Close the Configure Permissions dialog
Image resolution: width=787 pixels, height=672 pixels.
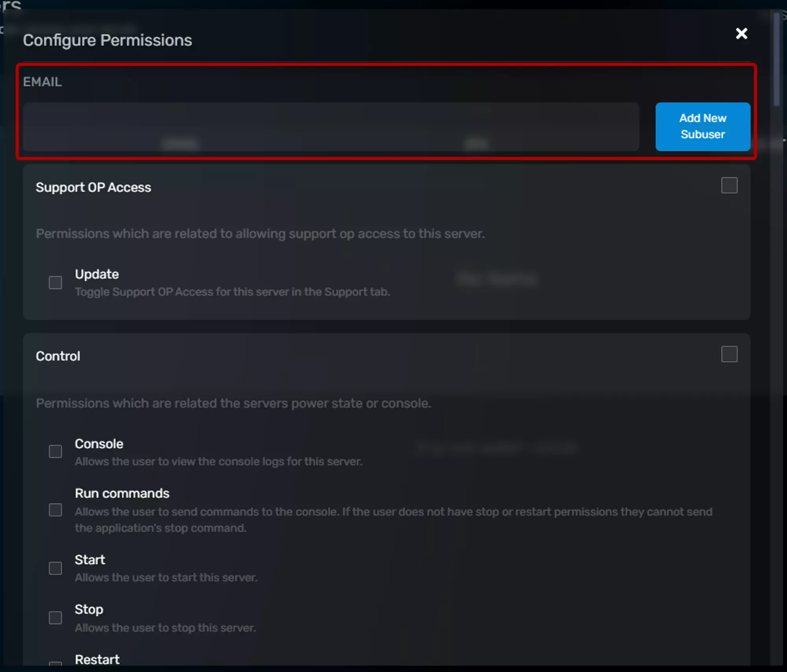click(x=741, y=34)
